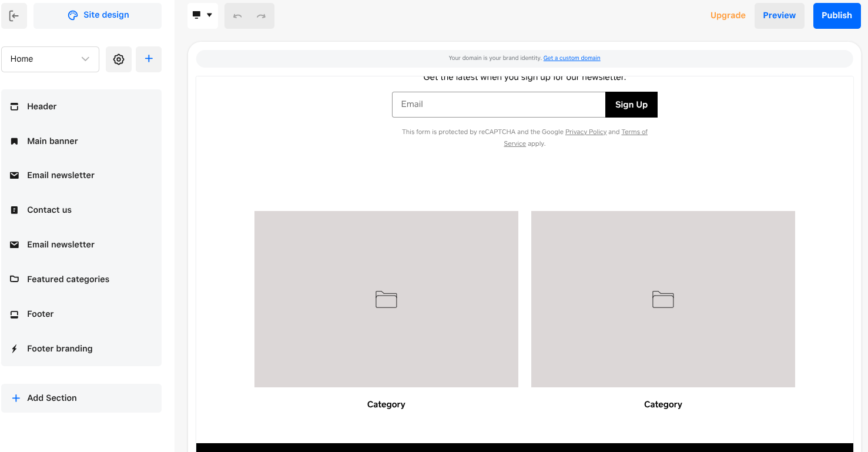
Task: Click the redo arrow icon
Action: (x=261, y=16)
